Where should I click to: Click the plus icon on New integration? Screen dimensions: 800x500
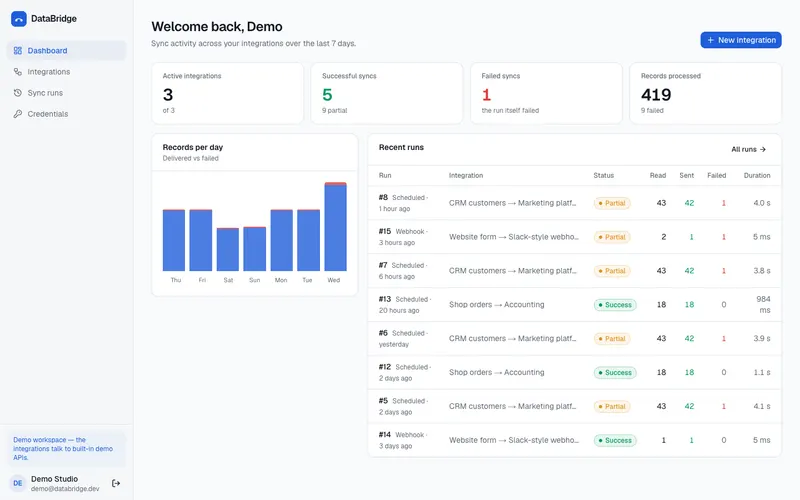click(x=710, y=40)
